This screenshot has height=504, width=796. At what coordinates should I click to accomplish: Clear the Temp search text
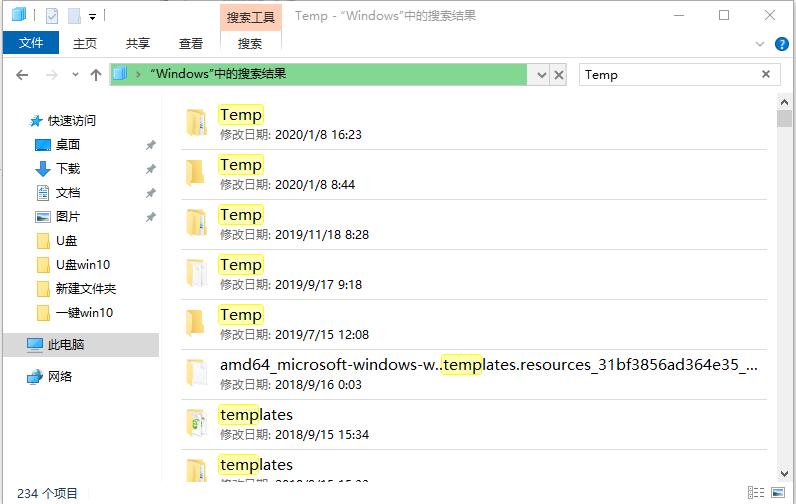click(x=767, y=75)
